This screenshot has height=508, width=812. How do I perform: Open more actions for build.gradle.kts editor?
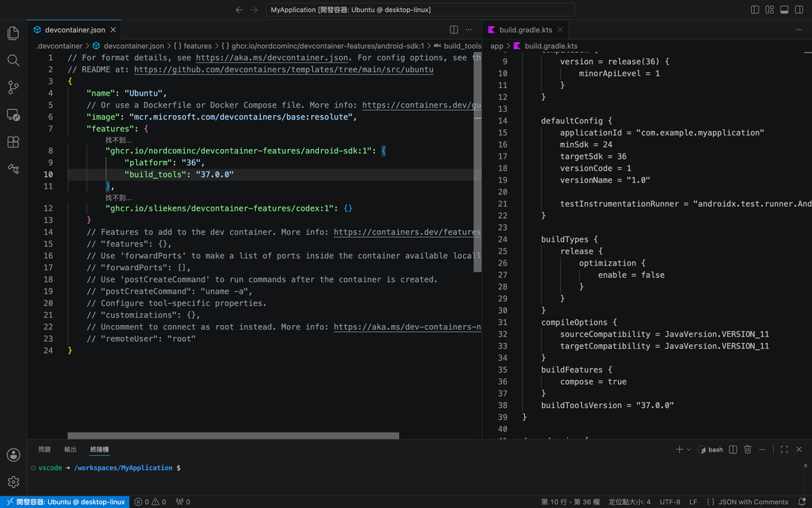tap(799, 29)
